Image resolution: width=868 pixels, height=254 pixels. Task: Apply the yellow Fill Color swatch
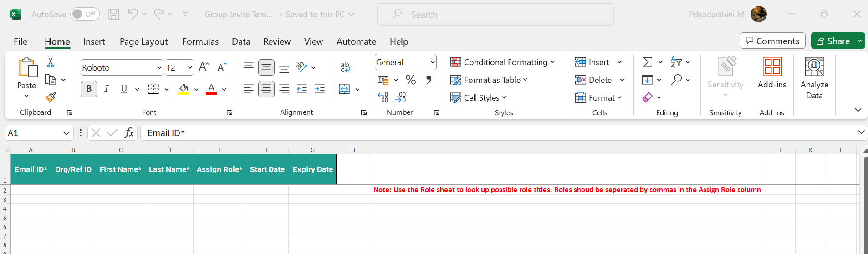tap(184, 89)
